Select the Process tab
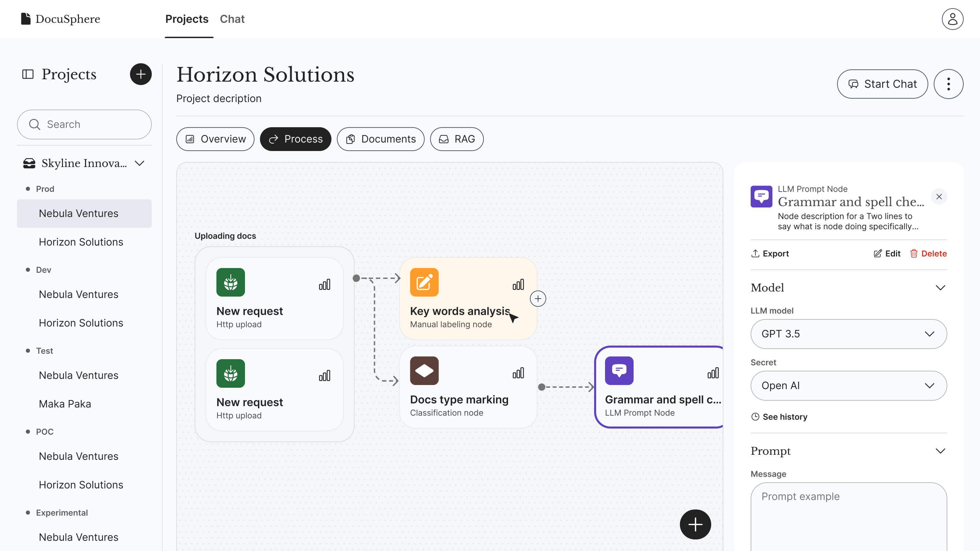Screen dimensions: 980x551 [296, 139]
